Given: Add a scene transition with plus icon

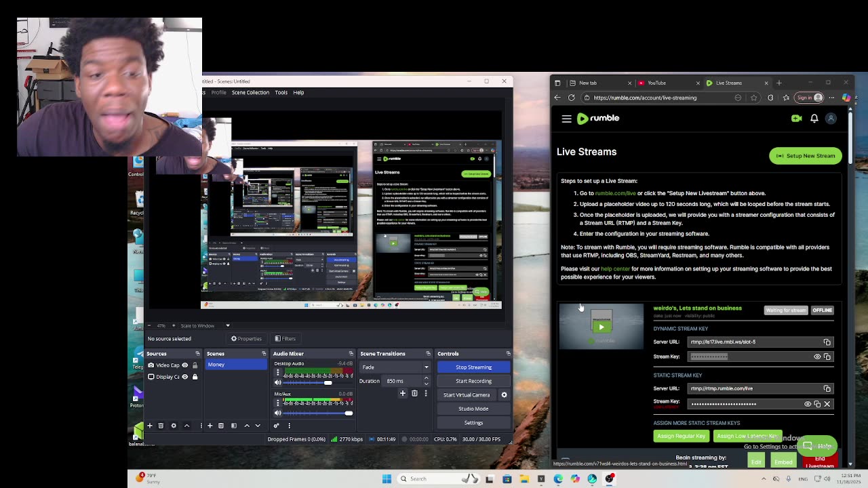Looking at the screenshot, I should pyautogui.click(x=402, y=393).
